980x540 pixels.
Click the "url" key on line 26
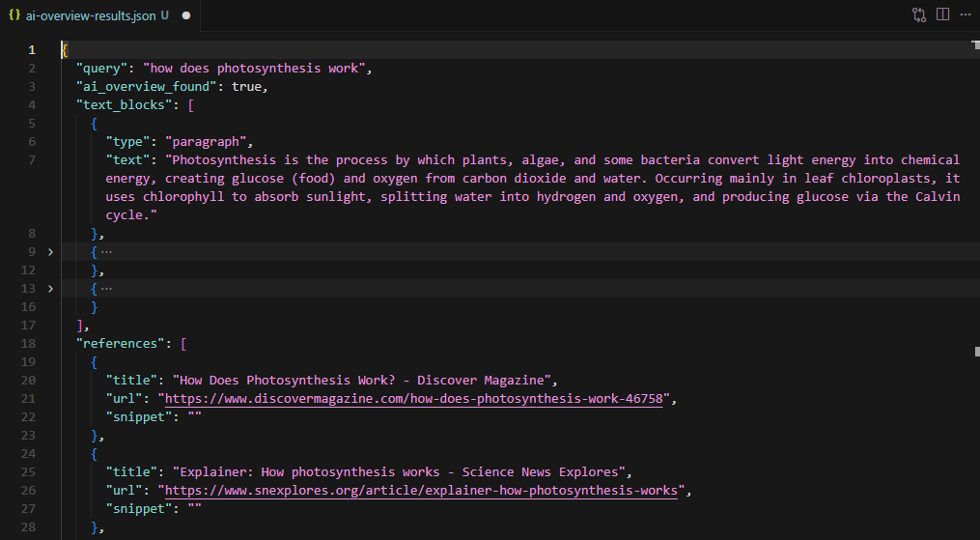point(124,490)
